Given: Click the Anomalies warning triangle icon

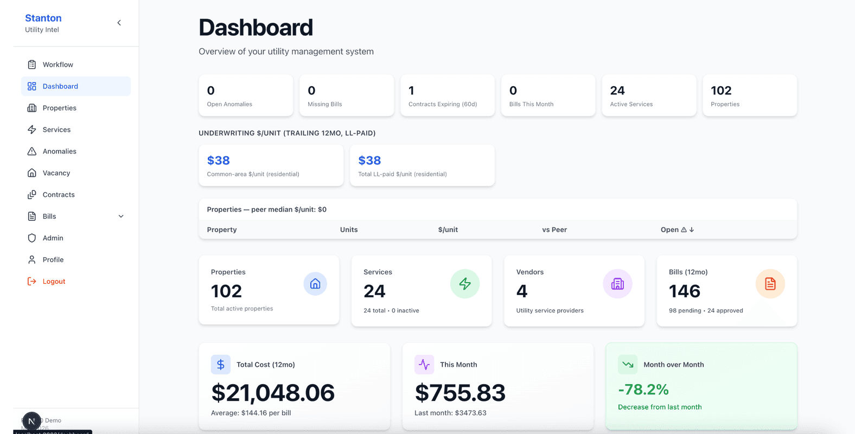Looking at the screenshot, I should (x=32, y=151).
